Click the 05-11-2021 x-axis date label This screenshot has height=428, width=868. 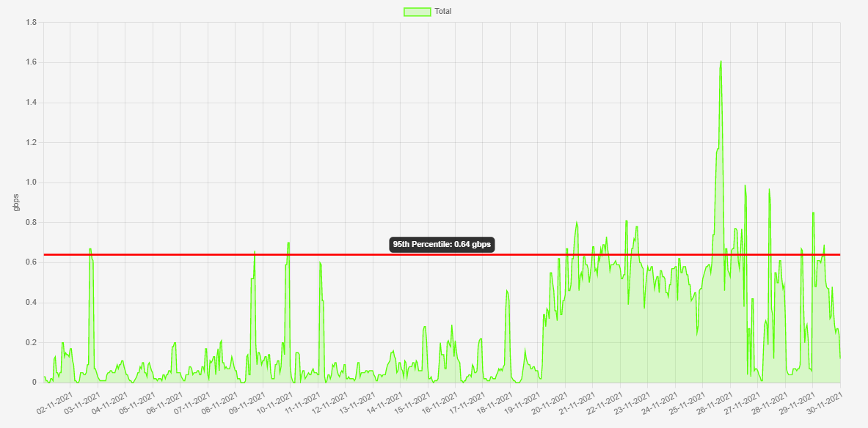[139, 402]
